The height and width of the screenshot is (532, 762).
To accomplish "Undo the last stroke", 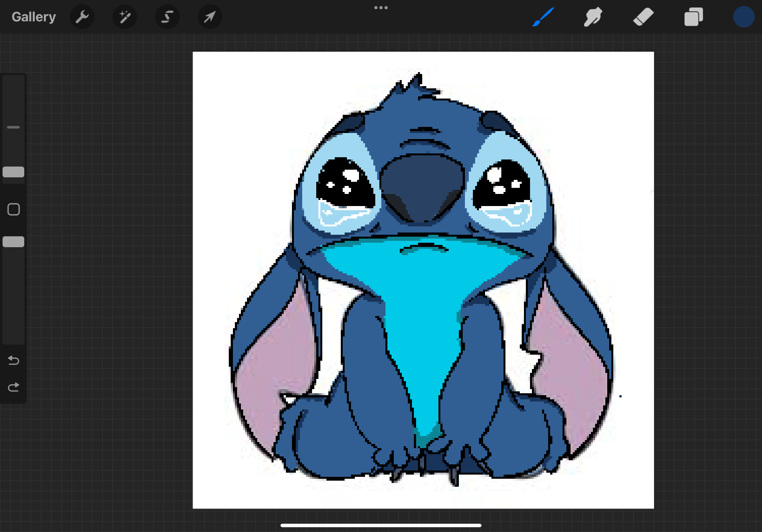I will [14, 360].
